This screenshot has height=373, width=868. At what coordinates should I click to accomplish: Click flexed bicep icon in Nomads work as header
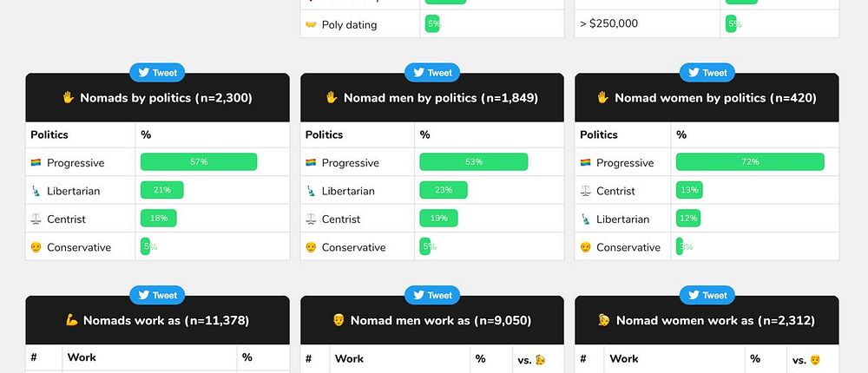pos(72,320)
